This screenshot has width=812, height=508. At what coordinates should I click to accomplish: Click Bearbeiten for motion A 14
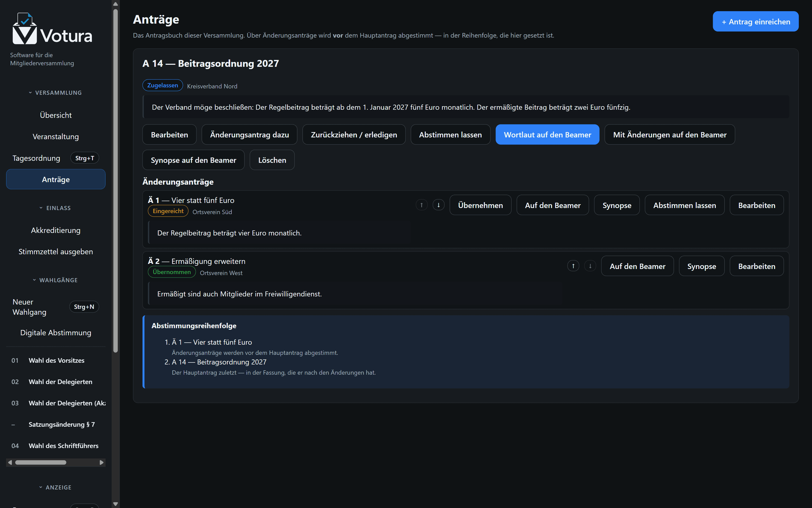[170, 135]
